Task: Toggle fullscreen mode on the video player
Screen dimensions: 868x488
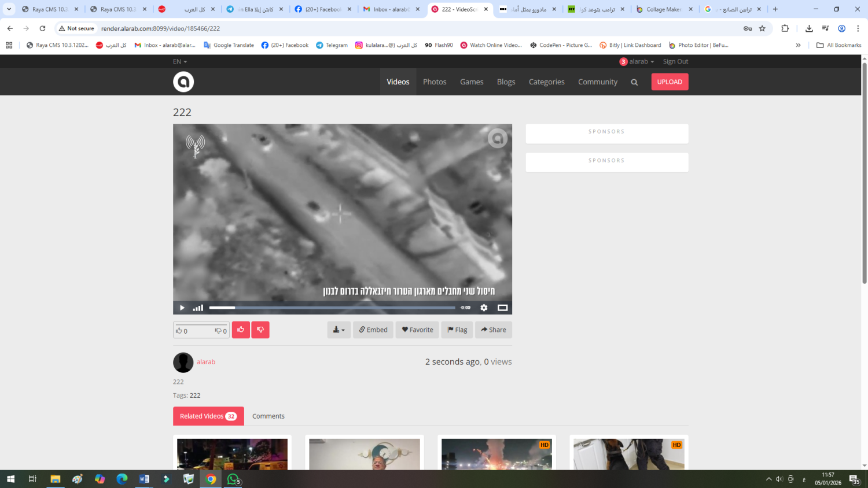Action: (502, 308)
